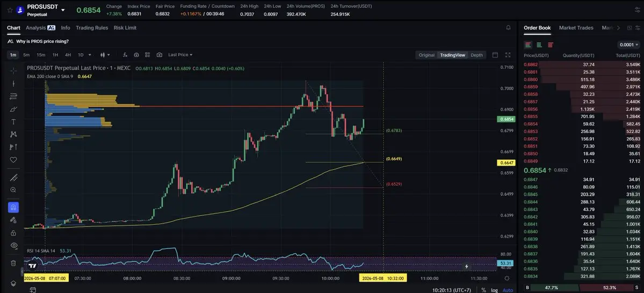The image size is (644, 293).
Task: Toggle the magnet snap mode
Action: [13, 207]
